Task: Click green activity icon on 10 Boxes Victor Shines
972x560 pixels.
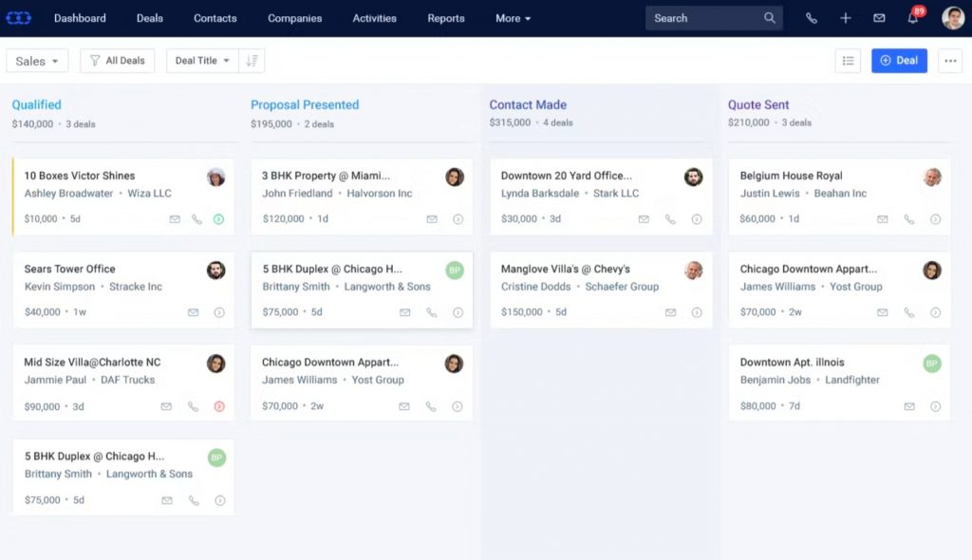Action: [219, 219]
